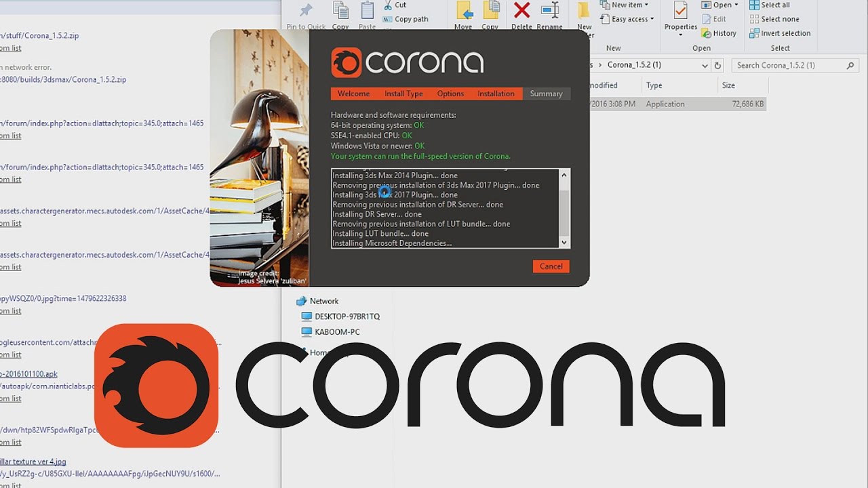The image size is (868, 488).
Task: Choose Copy path in Explorer ribbon
Action: point(405,19)
